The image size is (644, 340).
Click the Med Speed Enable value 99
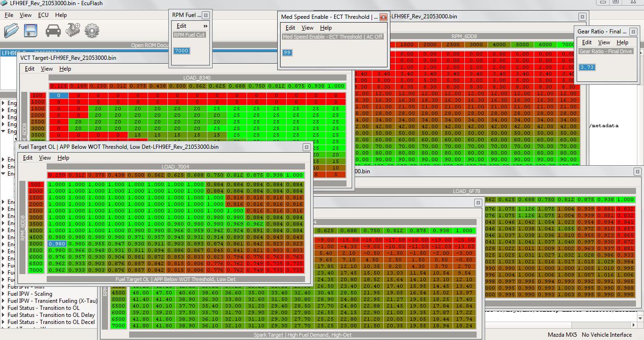pyautogui.click(x=287, y=53)
